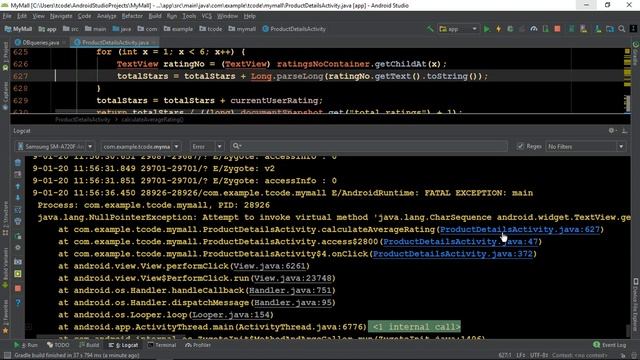Open link Handler.java:751
Image resolution: width=640 pixels, height=360 pixels.
click(x=290, y=290)
